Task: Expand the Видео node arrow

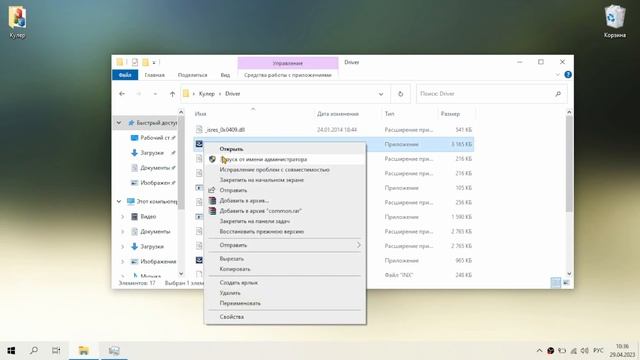Action: 123,217
